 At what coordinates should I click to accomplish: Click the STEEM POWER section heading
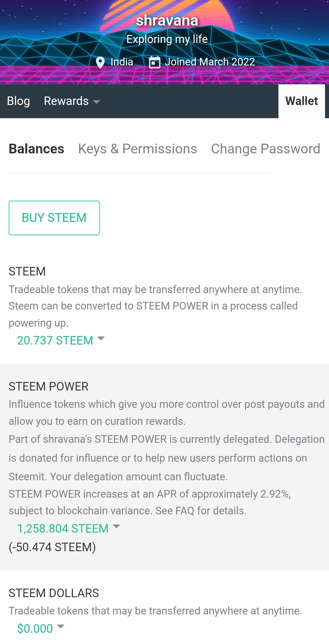48,386
